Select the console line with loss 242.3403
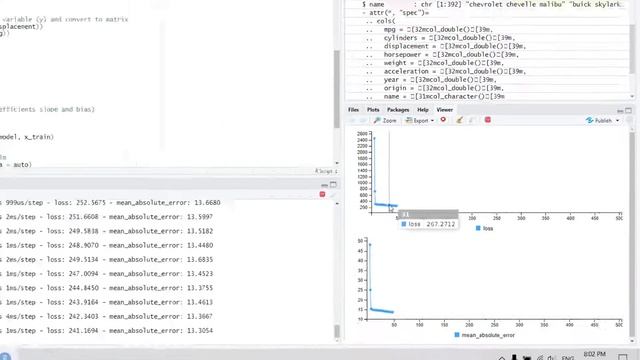 click(106, 316)
